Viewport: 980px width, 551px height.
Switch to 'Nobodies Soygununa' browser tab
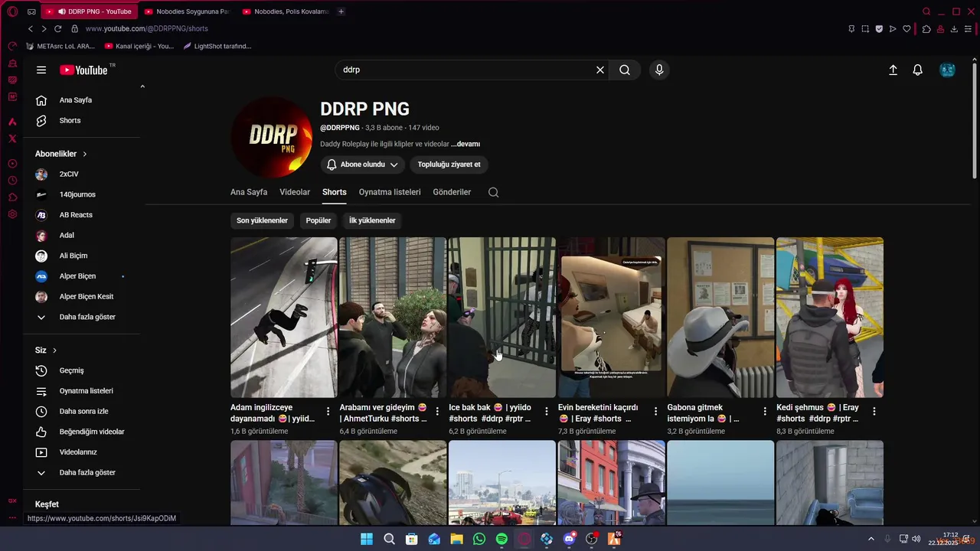[x=187, y=11]
